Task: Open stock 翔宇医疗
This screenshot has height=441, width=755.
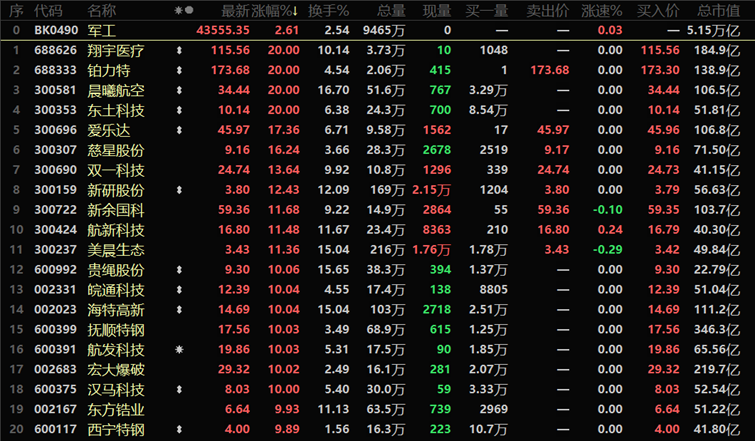Action: [116, 51]
